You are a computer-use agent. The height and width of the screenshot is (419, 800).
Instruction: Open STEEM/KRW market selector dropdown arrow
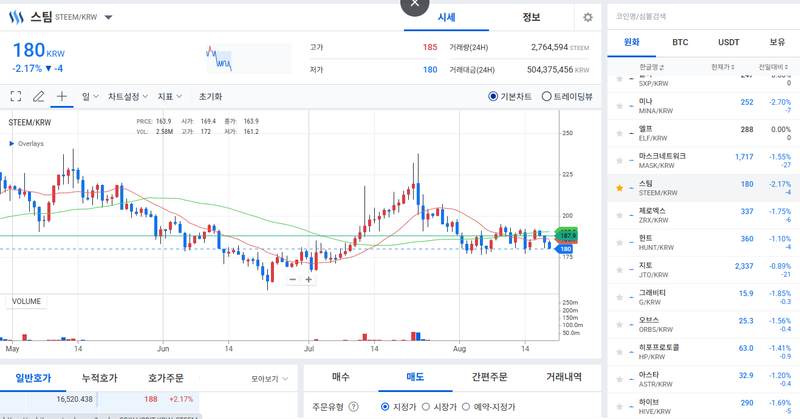coord(108,17)
